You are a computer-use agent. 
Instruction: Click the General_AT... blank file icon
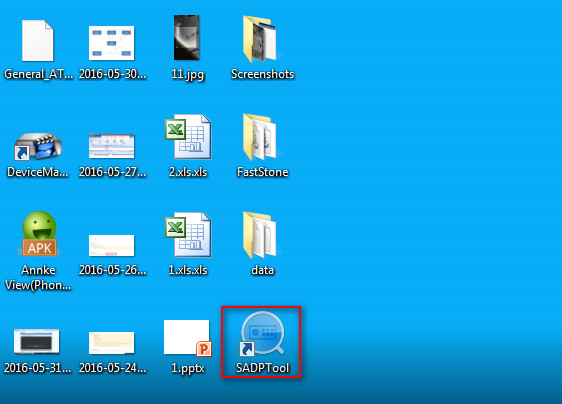[x=38, y=41]
